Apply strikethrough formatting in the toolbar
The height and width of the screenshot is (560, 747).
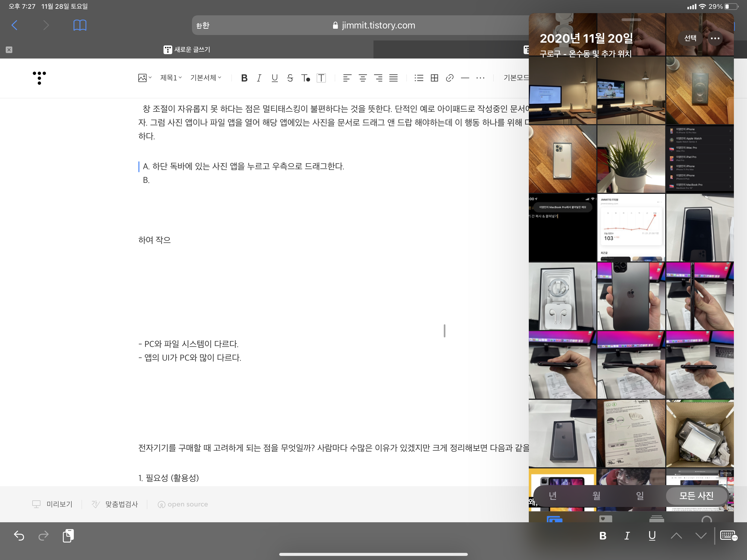pyautogui.click(x=290, y=78)
